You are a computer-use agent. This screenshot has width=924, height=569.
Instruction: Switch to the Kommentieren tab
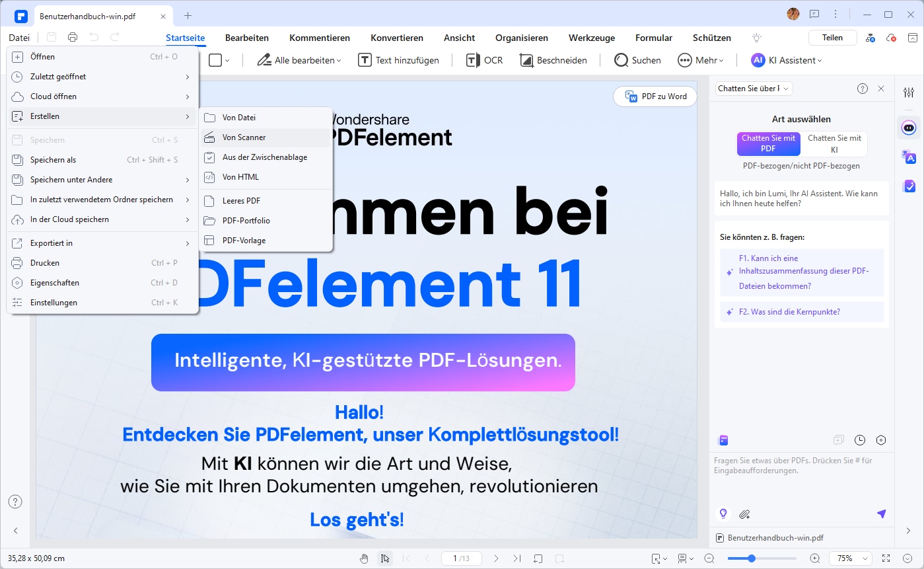[x=320, y=38]
